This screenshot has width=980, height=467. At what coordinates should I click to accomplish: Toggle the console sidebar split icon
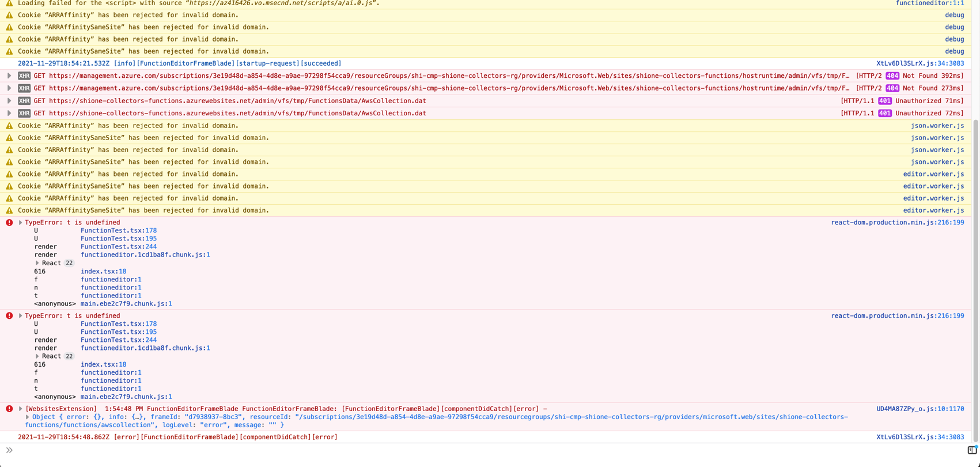pyautogui.click(x=972, y=450)
